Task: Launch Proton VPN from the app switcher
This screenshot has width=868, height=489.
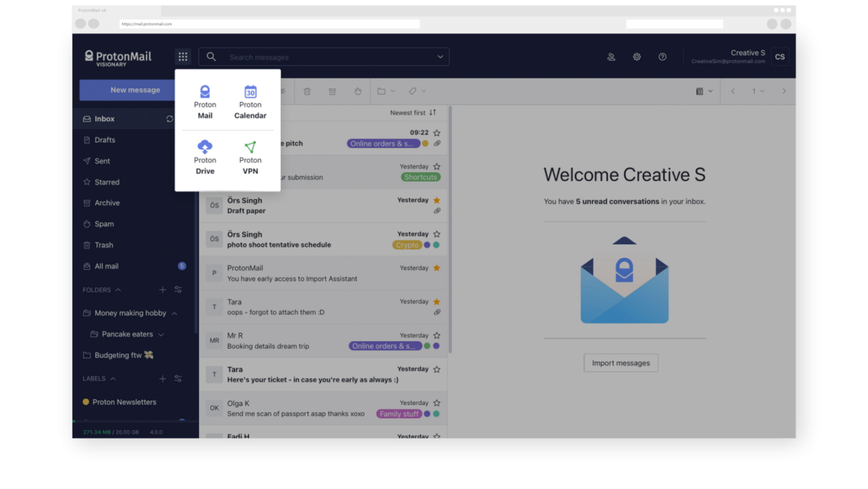Action: pos(250,158)
